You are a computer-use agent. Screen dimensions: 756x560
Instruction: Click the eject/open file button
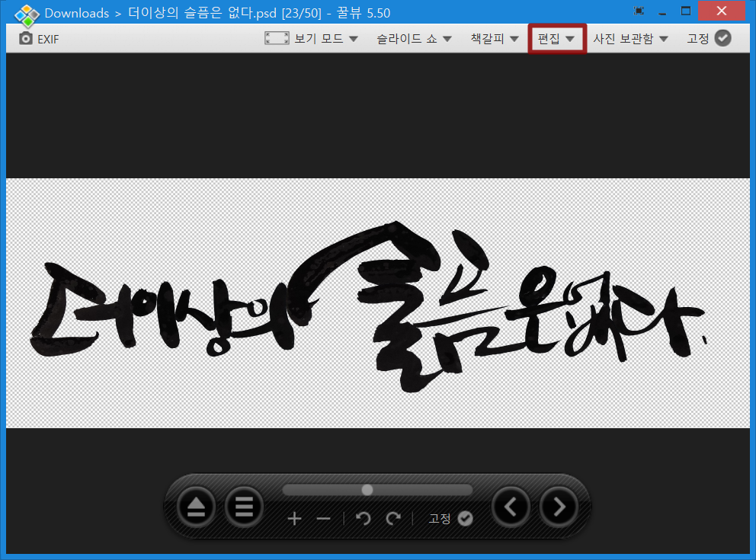point(196,507)
